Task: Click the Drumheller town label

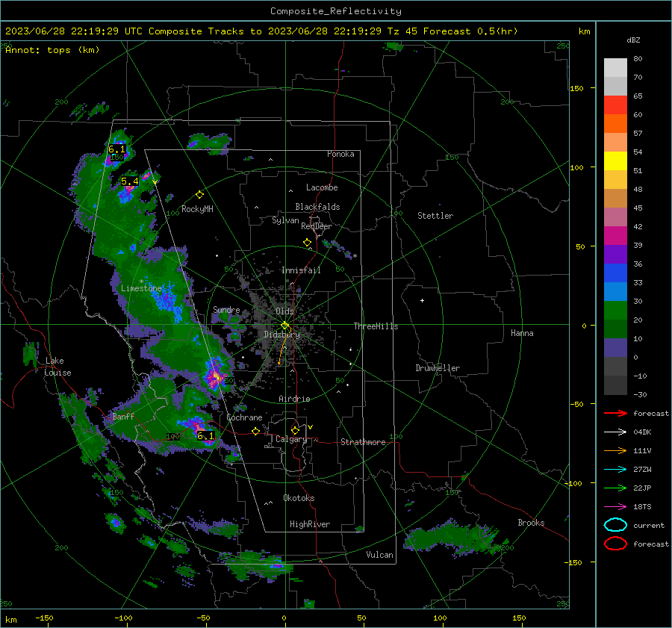Action: (x=438, y=368)
